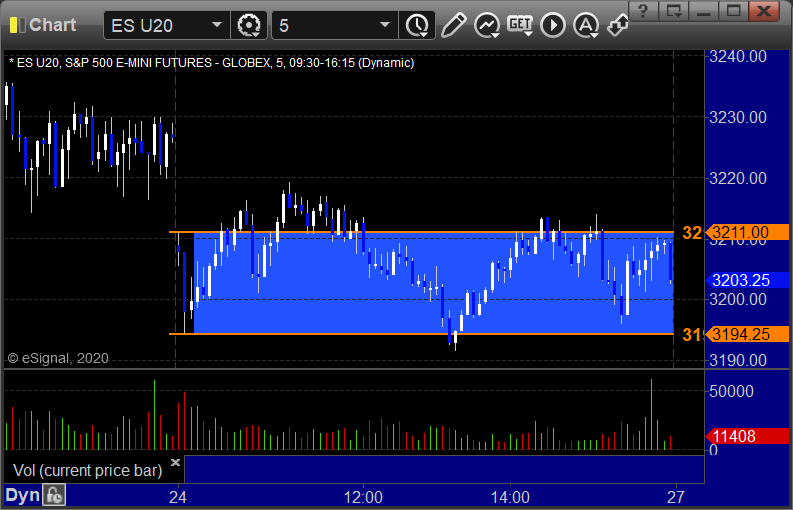793x510 pixels.
Task: Expand the ES U20 symbol dropdown
Action: (x=216, y=25)
